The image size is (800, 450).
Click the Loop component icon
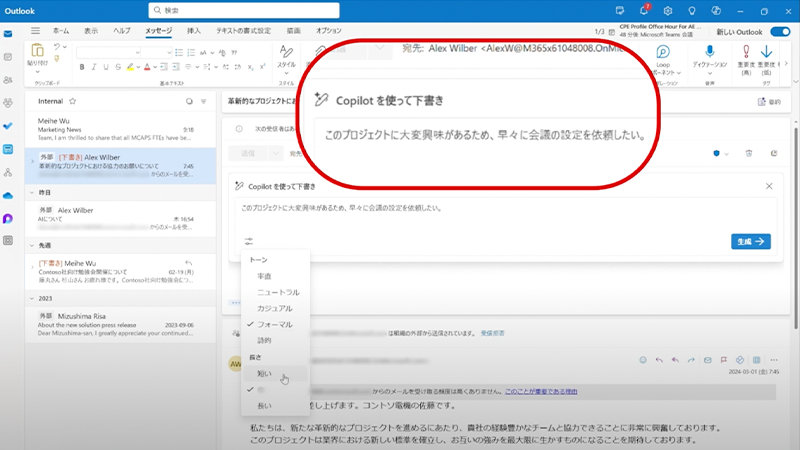[x=663, y=51]
